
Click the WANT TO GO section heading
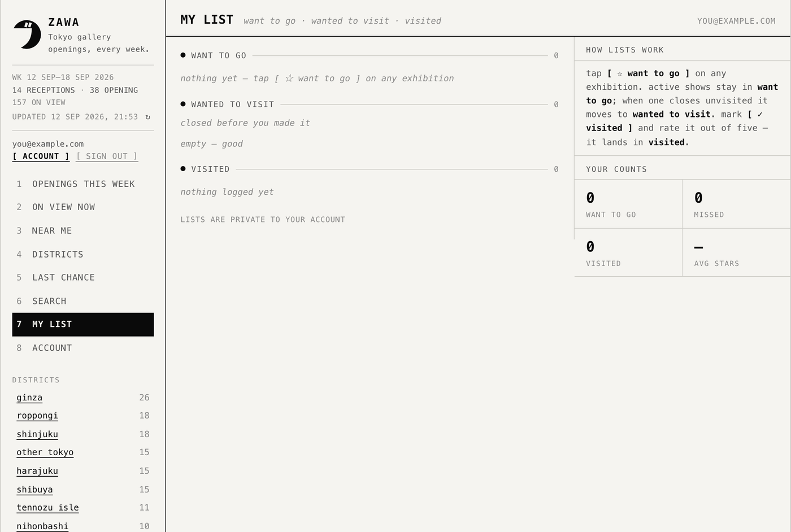coord(219,55)
